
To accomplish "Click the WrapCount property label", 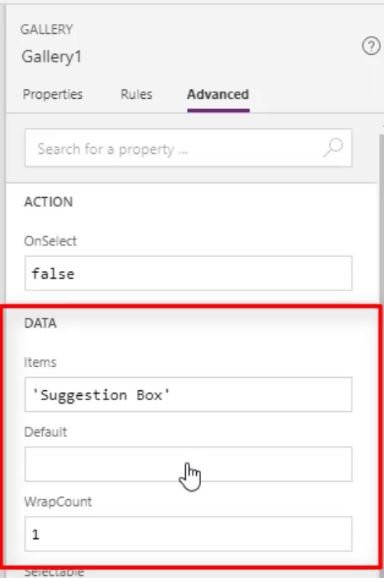I will [x=58, y=502].
